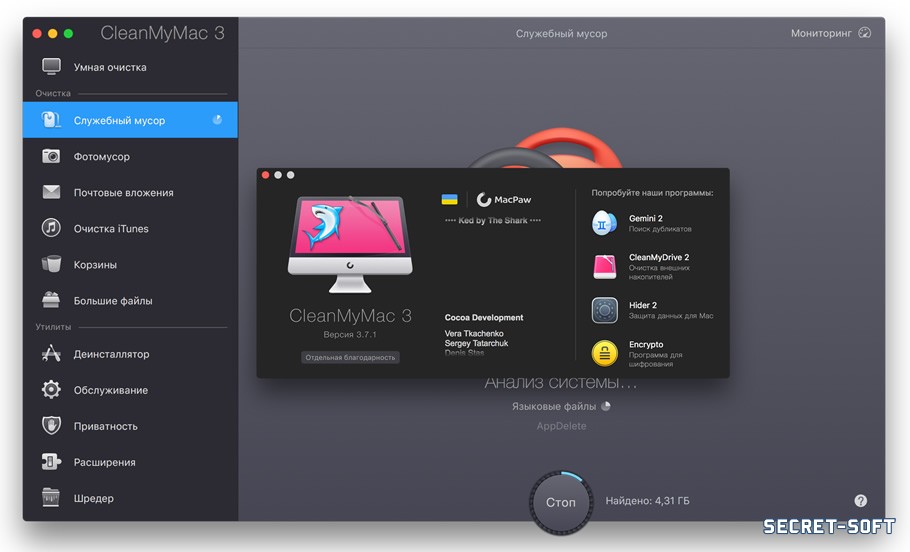The height and width of the screenshot is (552, 910).
Task: Open Большие файлы section
Action: pyautogui.click(x=131, y=300)
